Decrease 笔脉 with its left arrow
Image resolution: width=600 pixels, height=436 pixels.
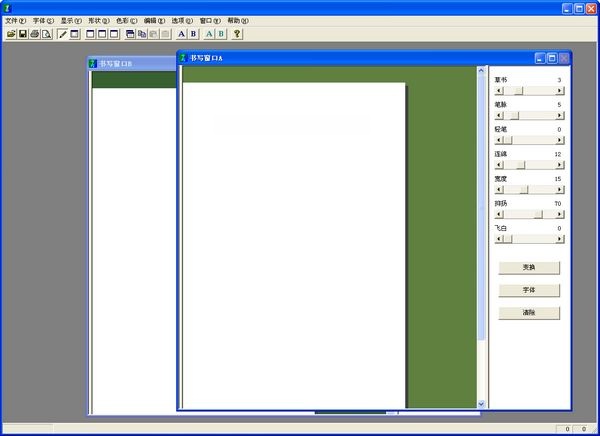coord(499,115)
